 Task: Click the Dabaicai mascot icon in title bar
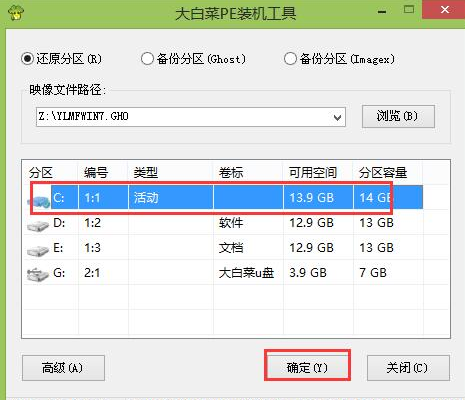pos(16,13)
